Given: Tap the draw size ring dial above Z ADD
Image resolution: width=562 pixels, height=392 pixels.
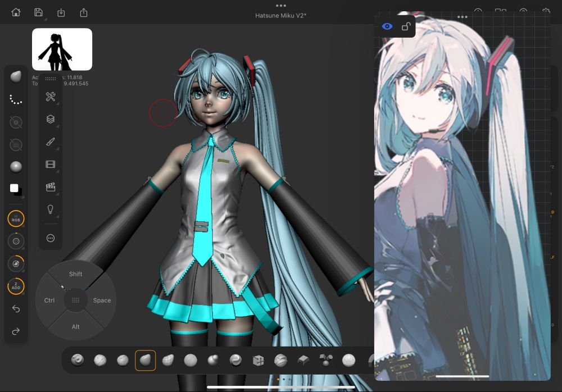Looking at the screenshot, I should click(x=16, y=264).
